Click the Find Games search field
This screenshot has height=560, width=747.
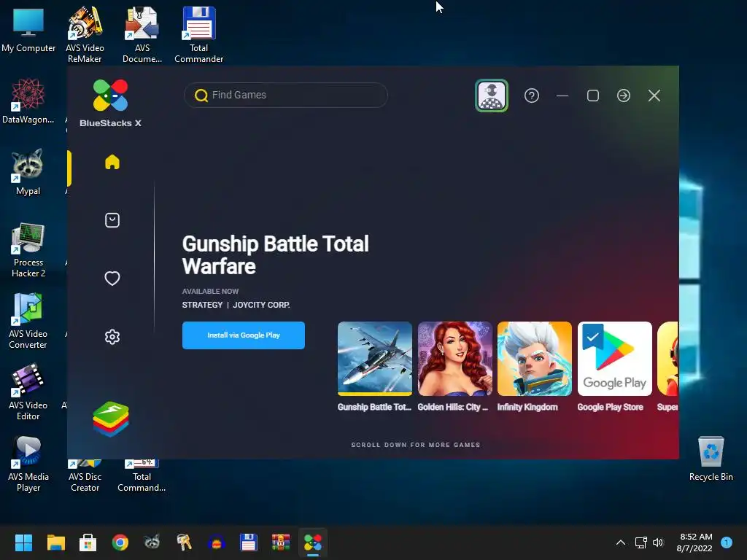click(x=286, y=96)
